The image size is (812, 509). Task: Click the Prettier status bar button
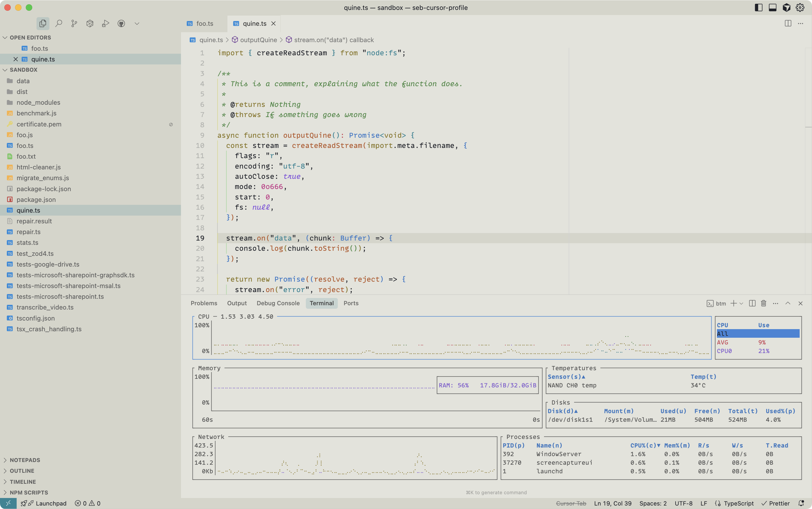(776, 503)
